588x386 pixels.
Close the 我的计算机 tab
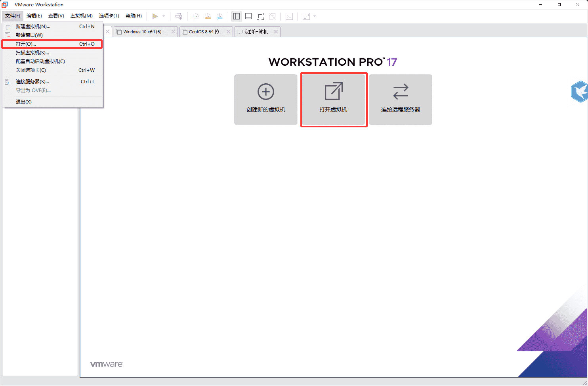(276, 32)
